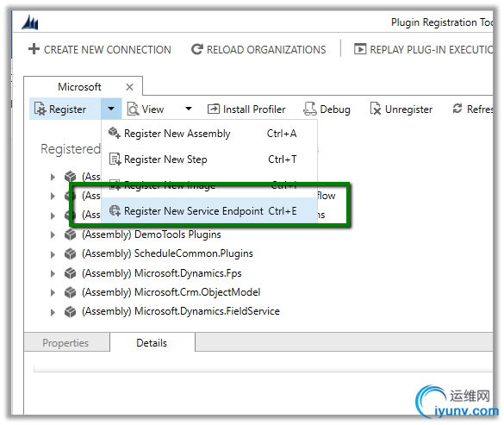
Task: Click the Microsoft.Crm.ObjectModel assembly icon
Action: (70, 292)
